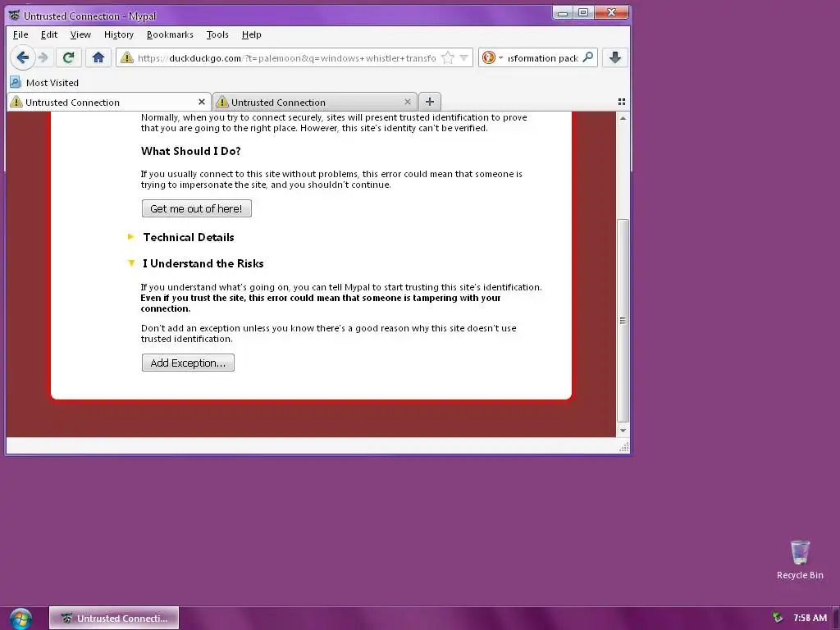Reload the page with the refresh icon
840x630 pixels.
pos(68,57)
